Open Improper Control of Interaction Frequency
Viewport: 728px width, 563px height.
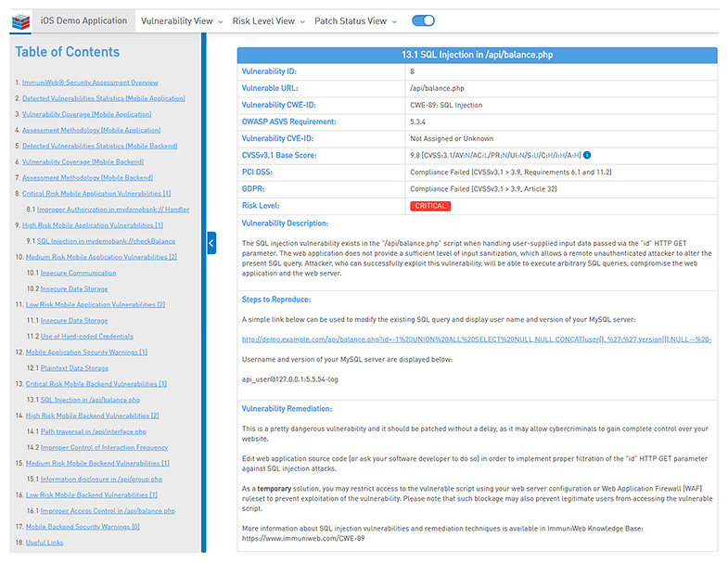tap(104, 447)
